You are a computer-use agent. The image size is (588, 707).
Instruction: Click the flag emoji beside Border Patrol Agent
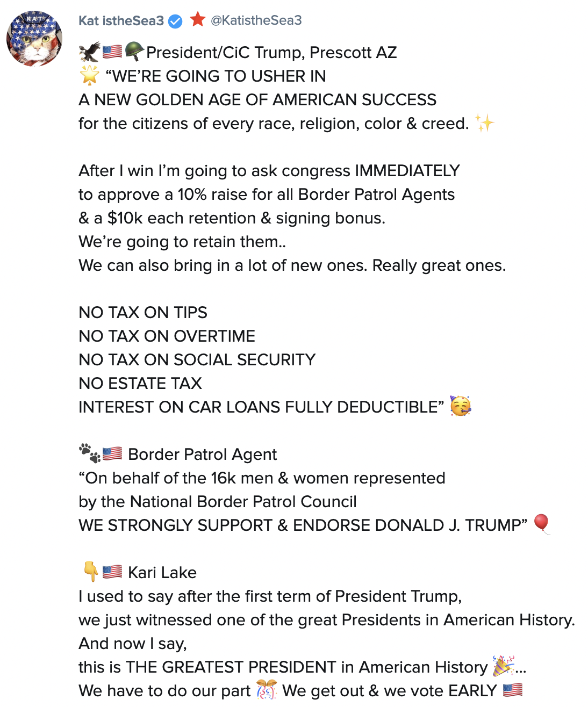pos(112,454)
